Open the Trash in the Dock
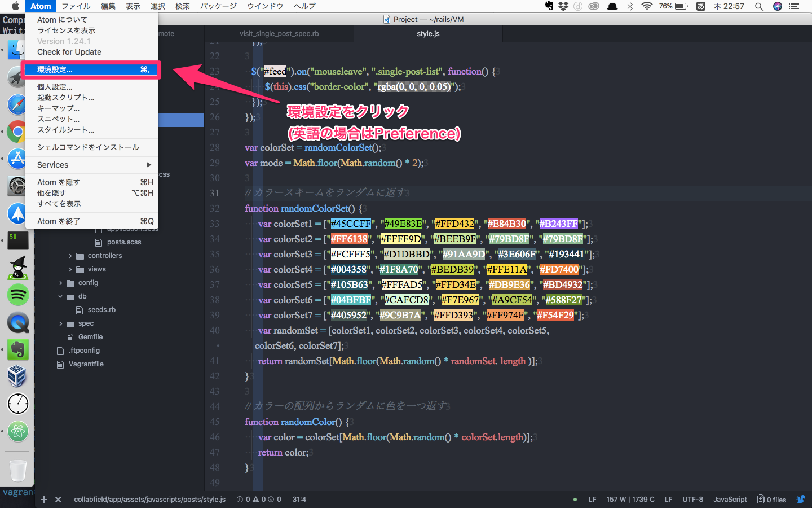 (x=17, y=470)
